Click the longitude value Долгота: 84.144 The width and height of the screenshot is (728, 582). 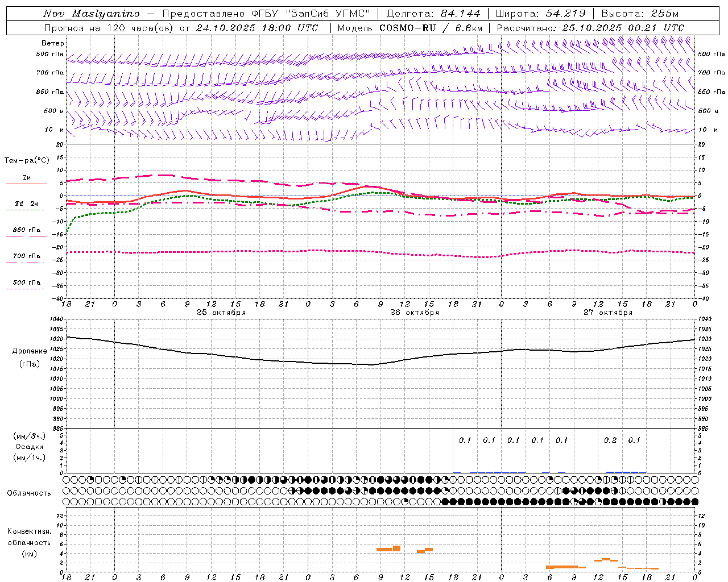click(x=433, y=14)
